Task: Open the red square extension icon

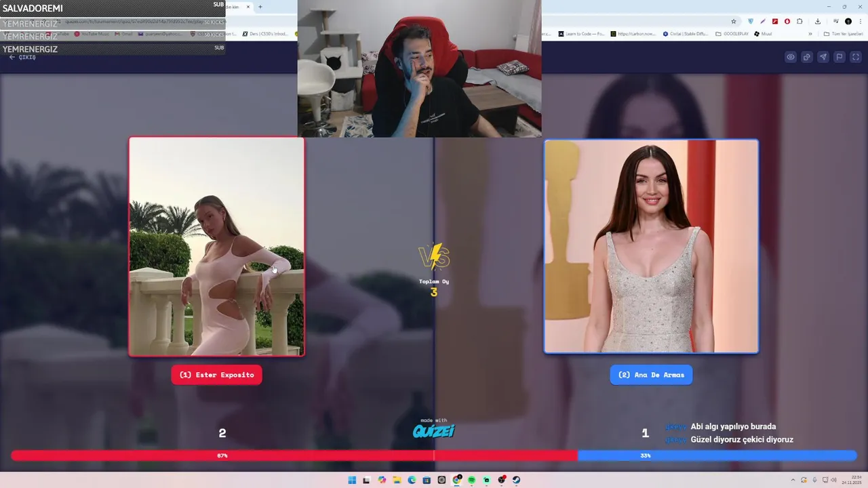Action: coord(775,22)
